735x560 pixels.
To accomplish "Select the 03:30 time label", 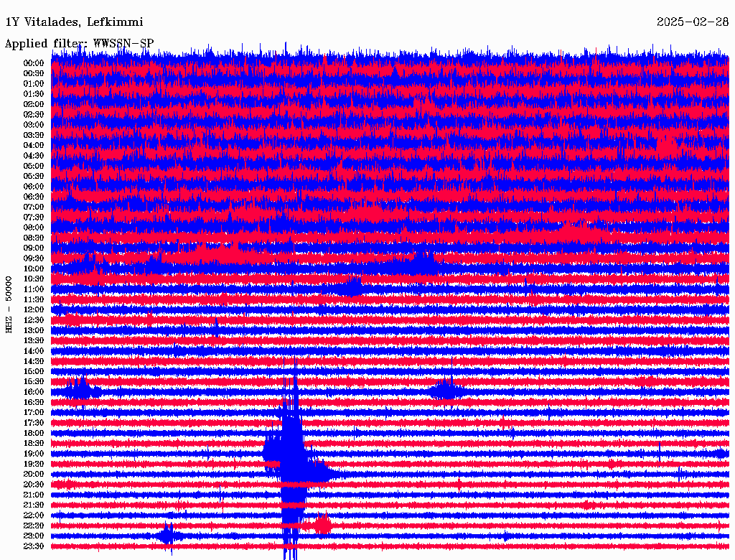I will [x=34, y=135].
